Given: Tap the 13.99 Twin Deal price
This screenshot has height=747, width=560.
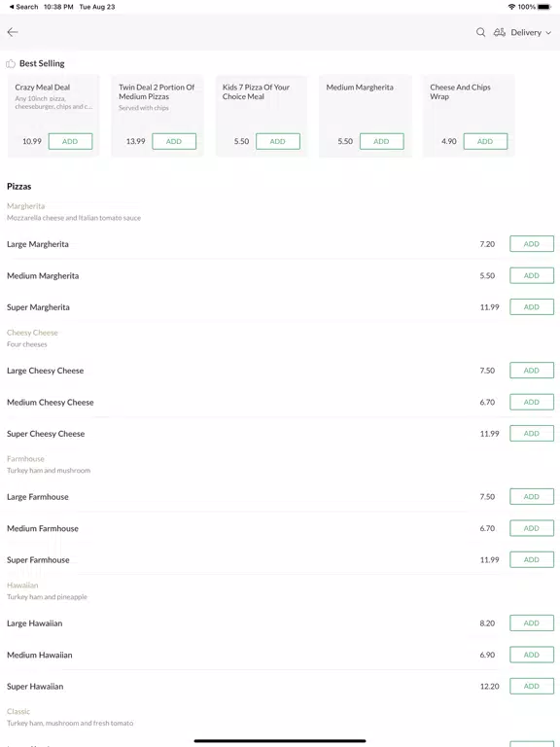Looking at the screenshot, I should pyautogui.click(x=136, y=141).
